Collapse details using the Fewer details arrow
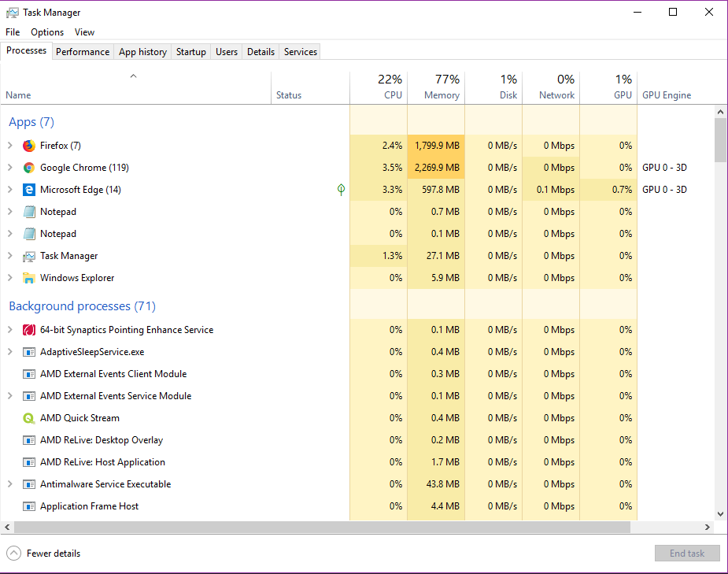Screen dimensions: 728x574 pos(14,554)
